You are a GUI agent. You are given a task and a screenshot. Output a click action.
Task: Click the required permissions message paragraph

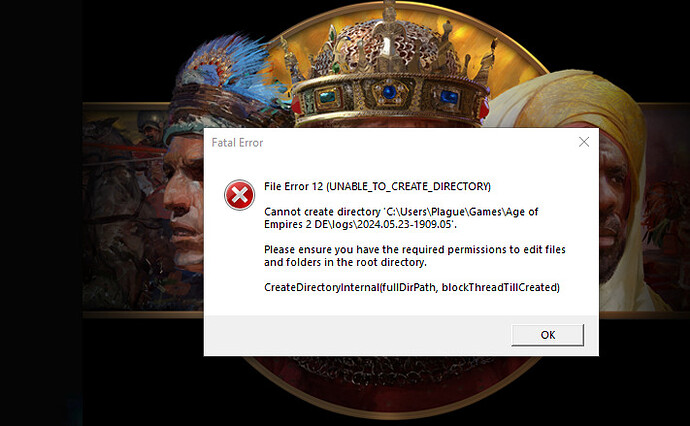tap(415, 256)
